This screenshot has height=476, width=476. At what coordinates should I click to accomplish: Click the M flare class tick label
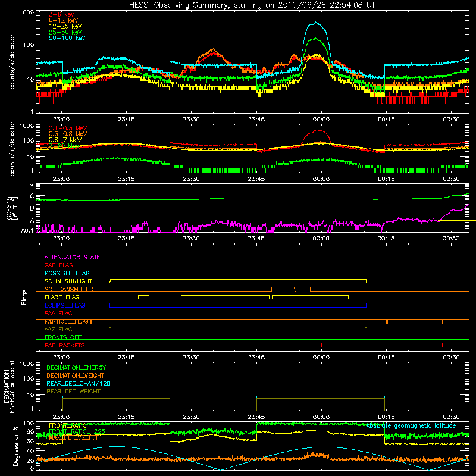(32, 186)
